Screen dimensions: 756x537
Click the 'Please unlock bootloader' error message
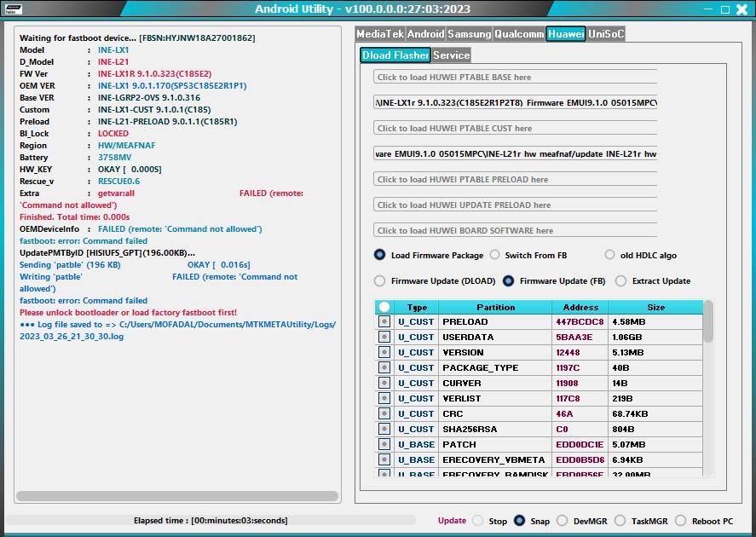click(128, 312)
